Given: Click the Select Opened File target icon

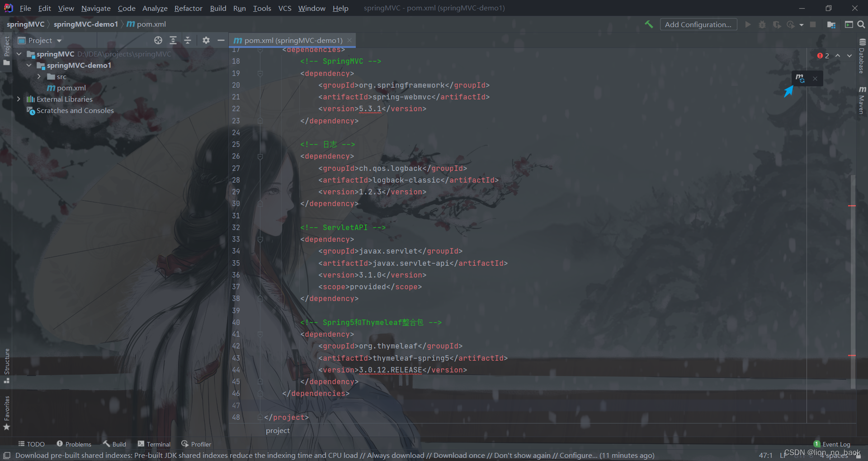Looking at the screenshot, I should (x=158, y=40).
